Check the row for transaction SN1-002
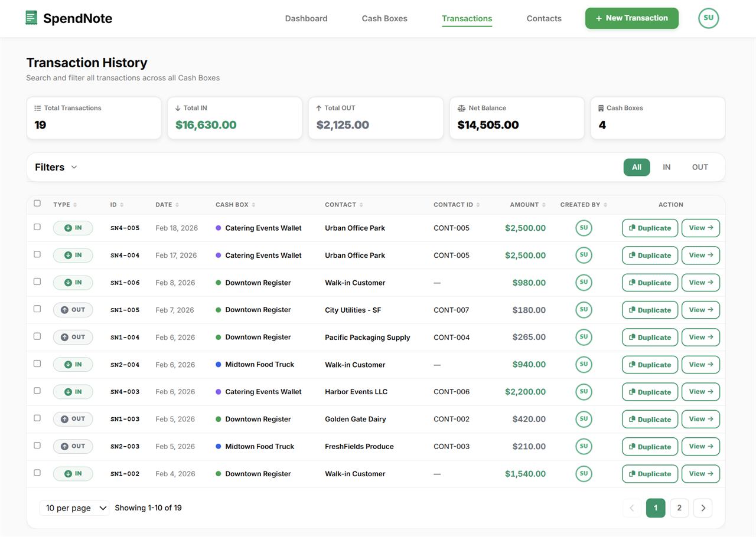Image resolution: width=756 pixels, height=537 pixels. pyautogui.click(x=37, y=473)
